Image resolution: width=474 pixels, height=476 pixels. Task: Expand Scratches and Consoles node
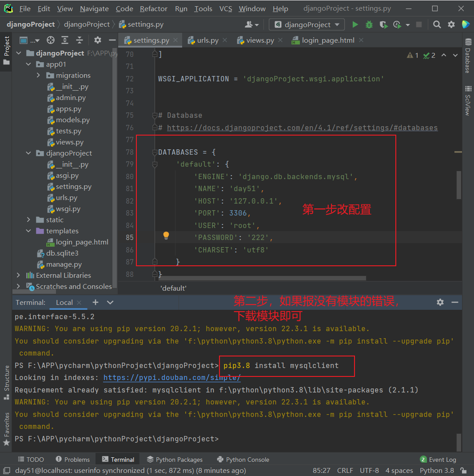(18, 286)
